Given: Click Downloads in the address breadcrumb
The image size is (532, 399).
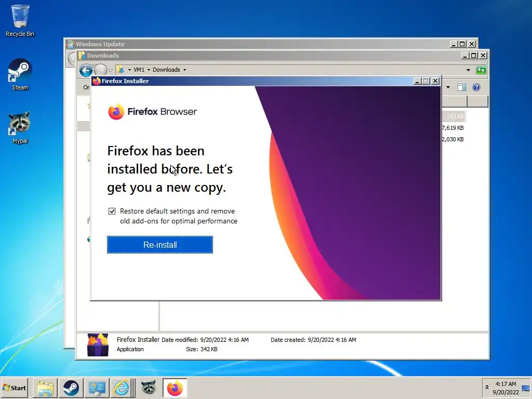Looking at the screenshot, I should click(x=166, y=70).
